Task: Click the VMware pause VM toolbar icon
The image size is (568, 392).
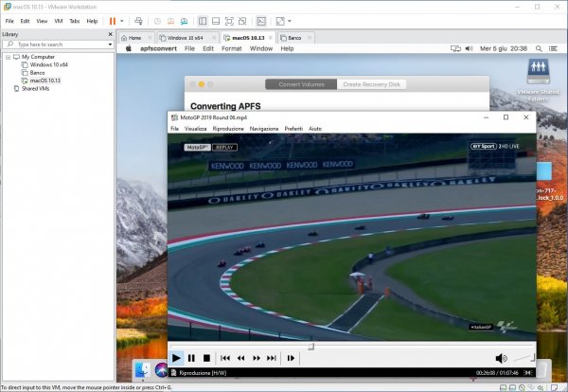Action: coord(113,20)
